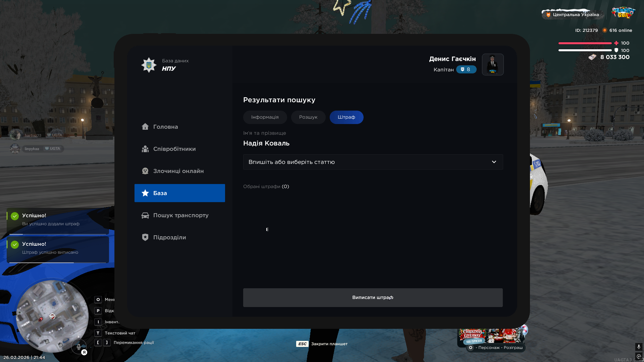
Task: Switch to the Інформація tab
Action: tap(265, 117)
